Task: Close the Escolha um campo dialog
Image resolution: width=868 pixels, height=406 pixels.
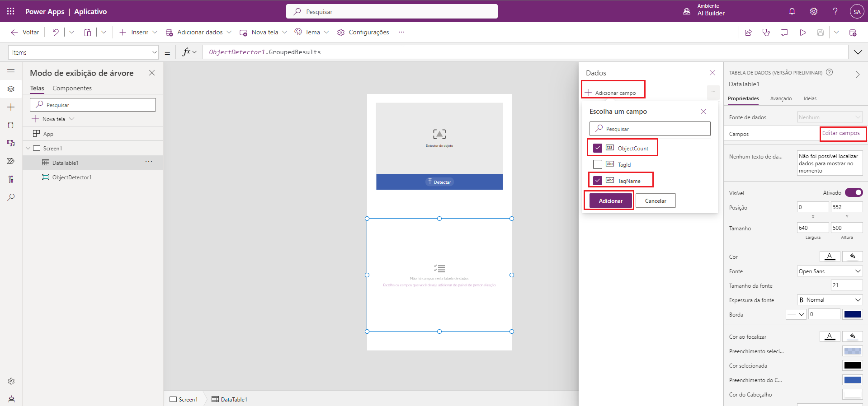Action: click(x=703, y=112)
